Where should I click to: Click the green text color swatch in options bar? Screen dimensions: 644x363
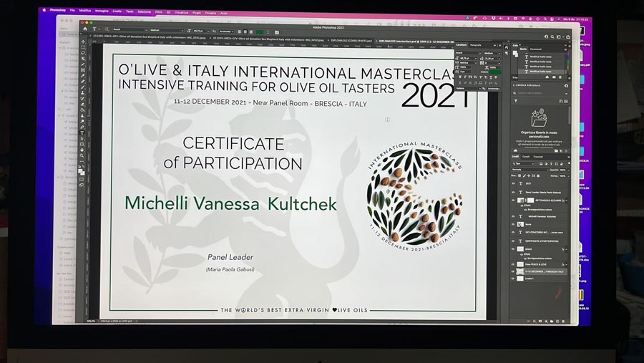coord(259,32)
